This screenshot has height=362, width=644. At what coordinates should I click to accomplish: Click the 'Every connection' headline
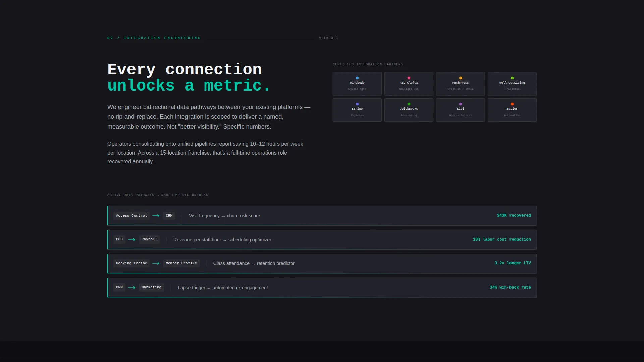[x=184, y=69]
